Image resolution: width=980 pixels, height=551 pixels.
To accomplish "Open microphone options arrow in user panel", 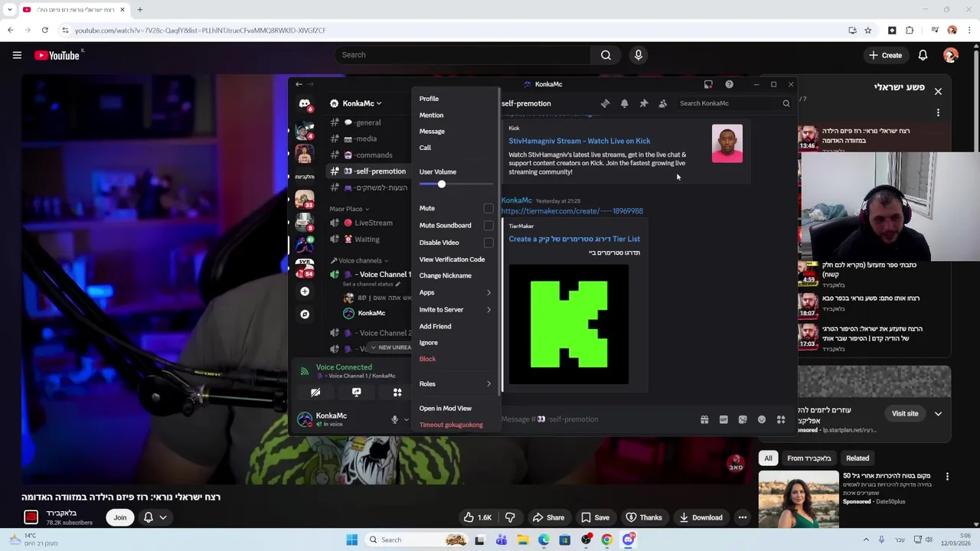I will [406, 419].
